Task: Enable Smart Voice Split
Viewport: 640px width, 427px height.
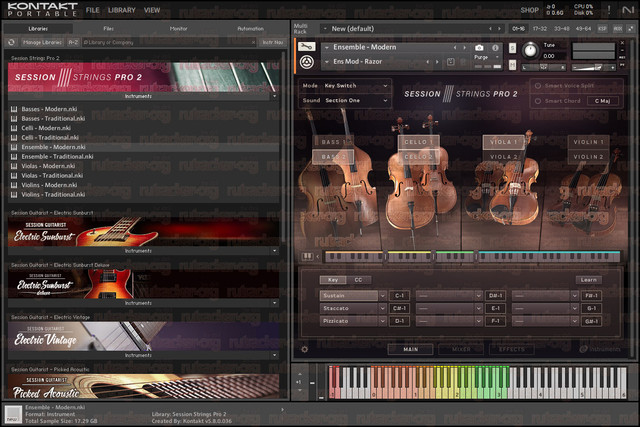Action: point(538,86)
